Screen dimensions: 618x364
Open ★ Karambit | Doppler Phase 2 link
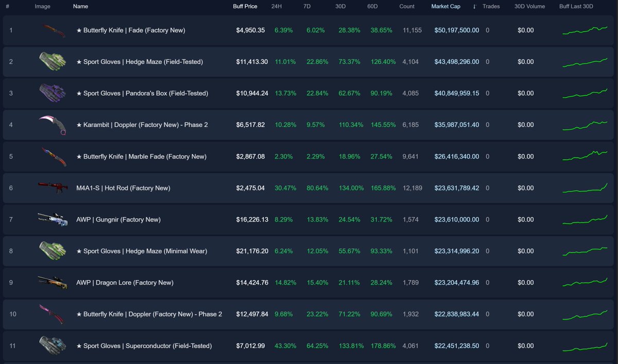(142, 125)
